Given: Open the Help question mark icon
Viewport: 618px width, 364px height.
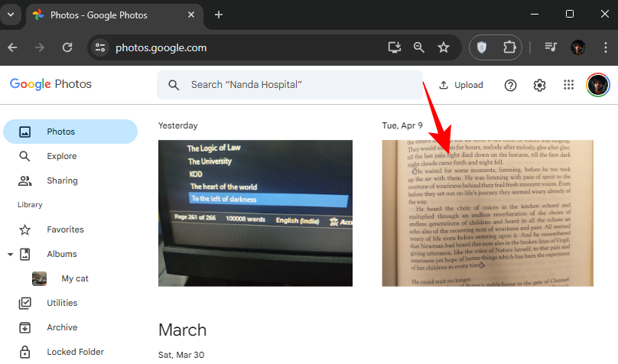Looking at the screenshot, I should click(x=510, y=85).
